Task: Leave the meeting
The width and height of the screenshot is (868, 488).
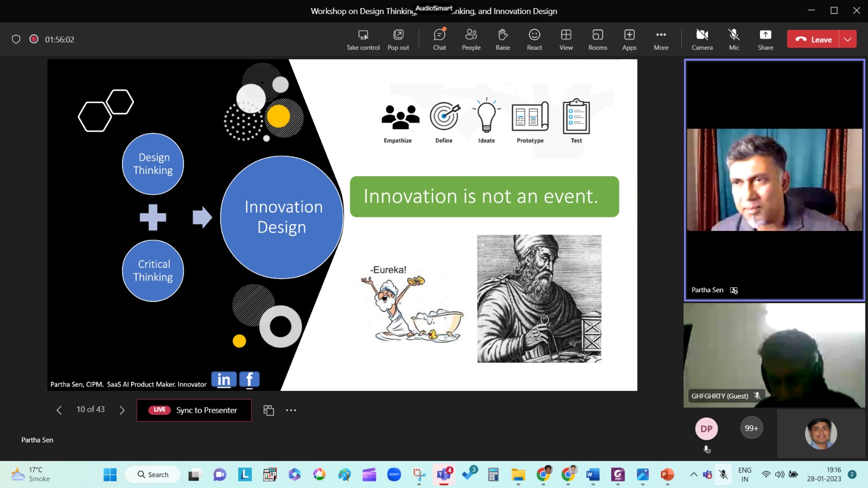Action: point(813,39)
